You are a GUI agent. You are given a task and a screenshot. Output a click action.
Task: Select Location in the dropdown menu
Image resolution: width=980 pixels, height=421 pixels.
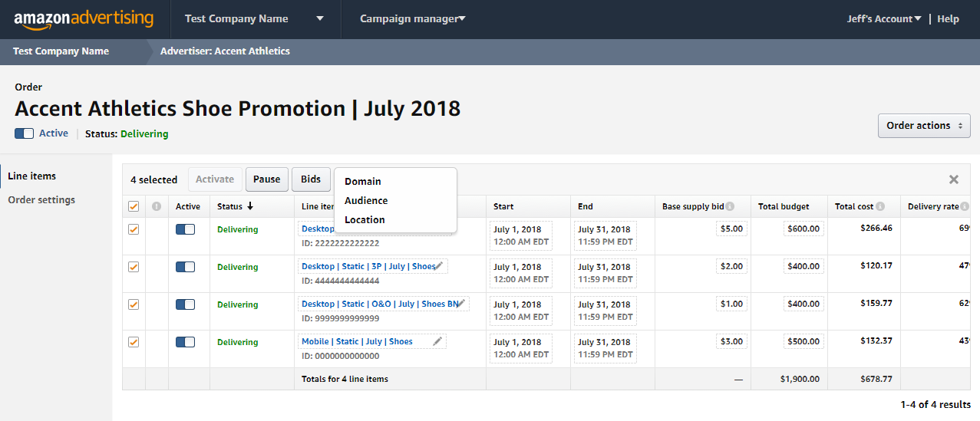point(365,219)
